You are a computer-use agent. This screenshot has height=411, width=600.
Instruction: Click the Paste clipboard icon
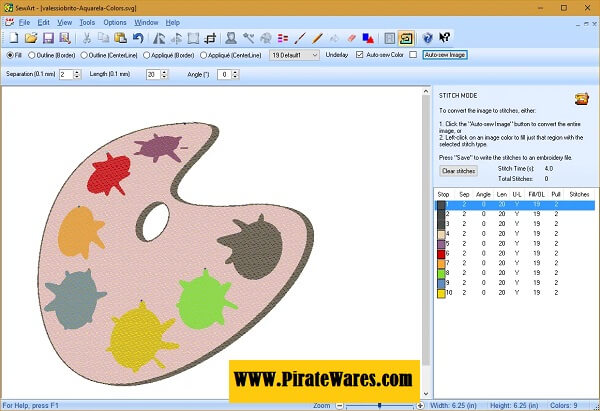(119, 37)
